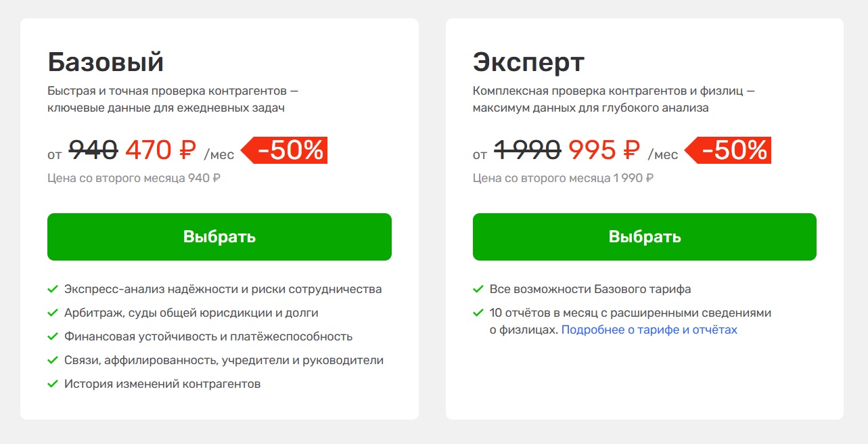The image size is (868, 444).
Task: Click the crossed-out 940 price
Action: point(95,152)
